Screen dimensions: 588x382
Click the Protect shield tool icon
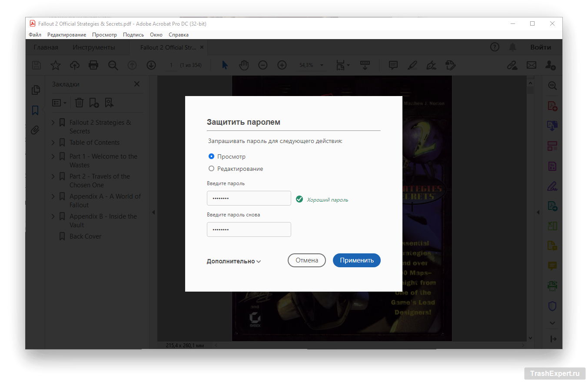tap(552, 306)
